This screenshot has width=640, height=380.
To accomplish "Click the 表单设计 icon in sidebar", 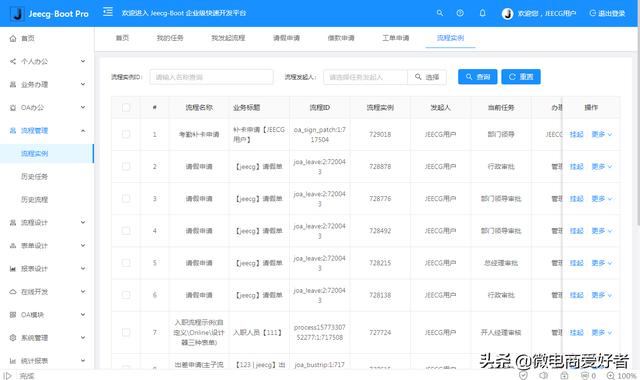I will [x=13, y=245].
